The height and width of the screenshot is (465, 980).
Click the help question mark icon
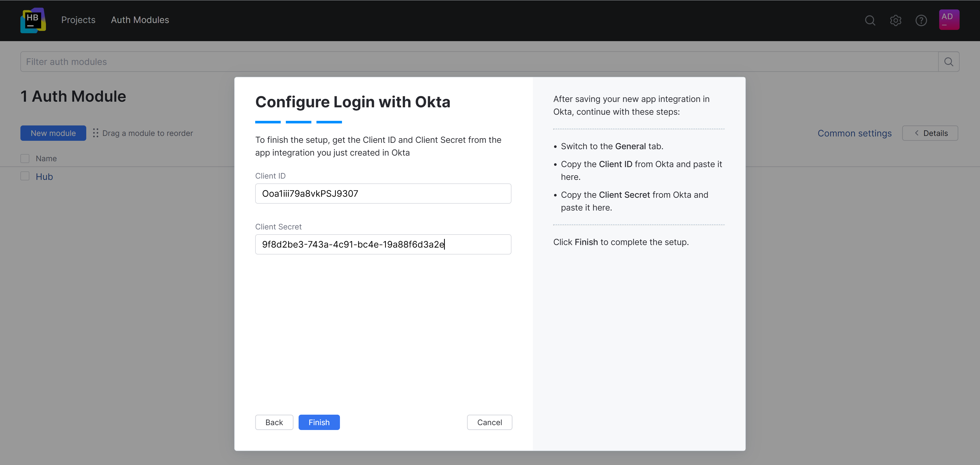(921, 20)
